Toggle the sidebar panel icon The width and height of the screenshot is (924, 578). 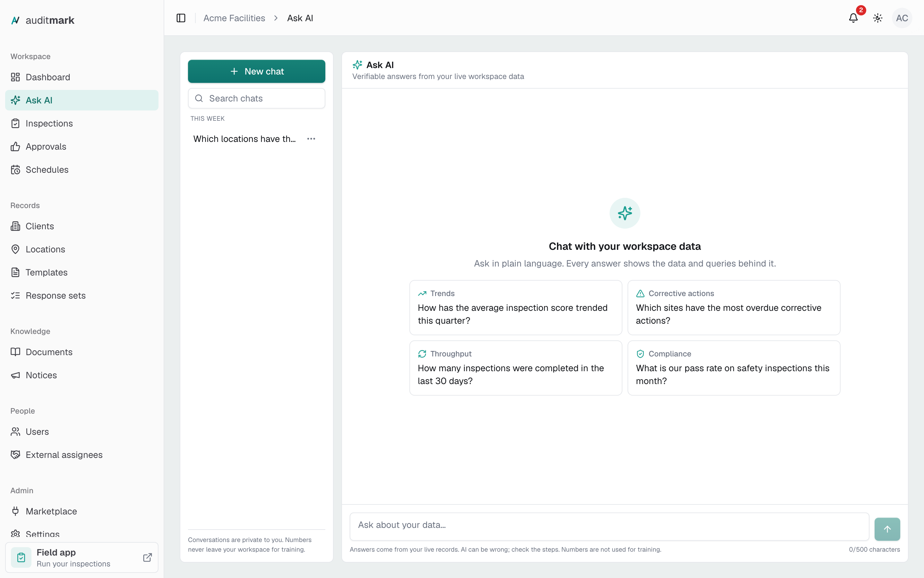click(181, 18)
